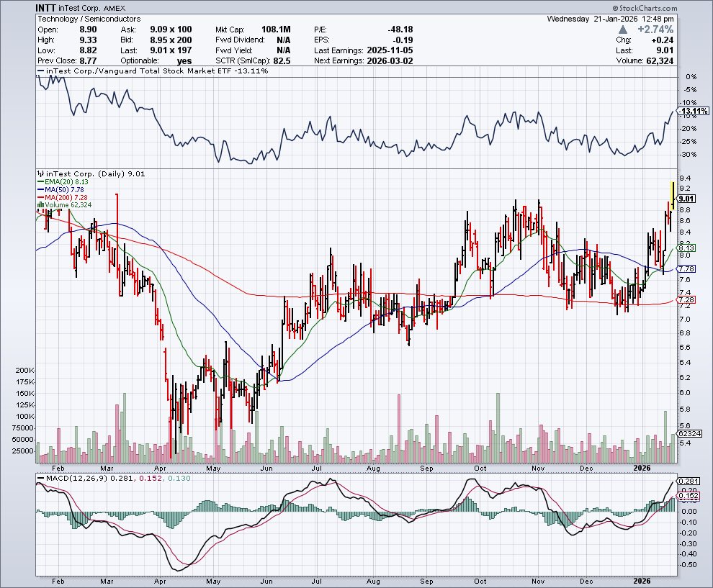Click the 'MA(50) 7.78' legend entry
The height and width of the screenshot is (588, 713).
[x=64, y=189]
